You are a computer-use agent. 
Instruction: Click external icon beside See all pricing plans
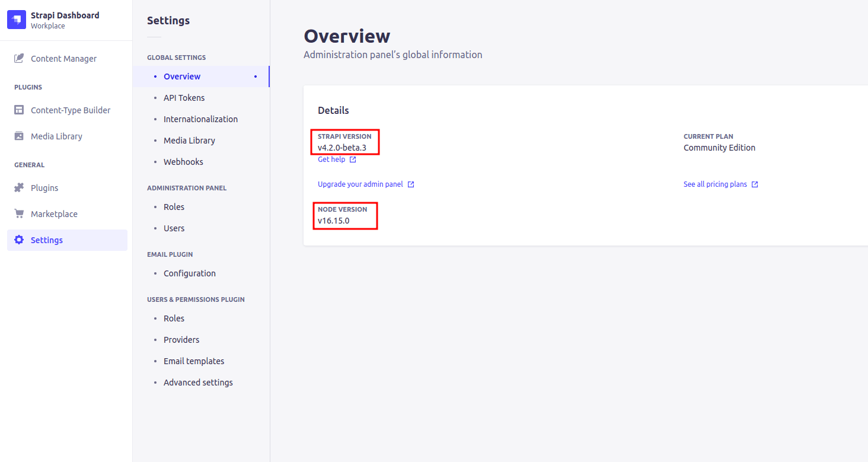[x=755, y=184]
